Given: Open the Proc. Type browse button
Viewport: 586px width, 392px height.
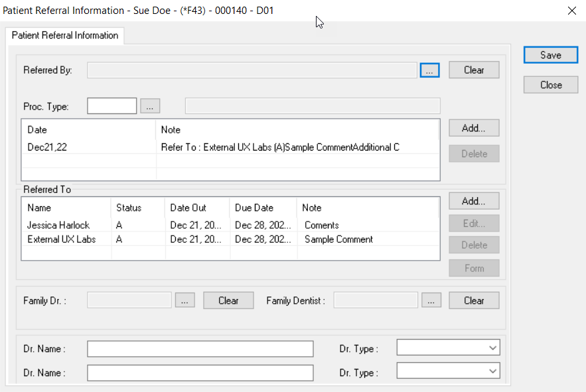Looking at the screenshot, I should click(x=150, y=107).
